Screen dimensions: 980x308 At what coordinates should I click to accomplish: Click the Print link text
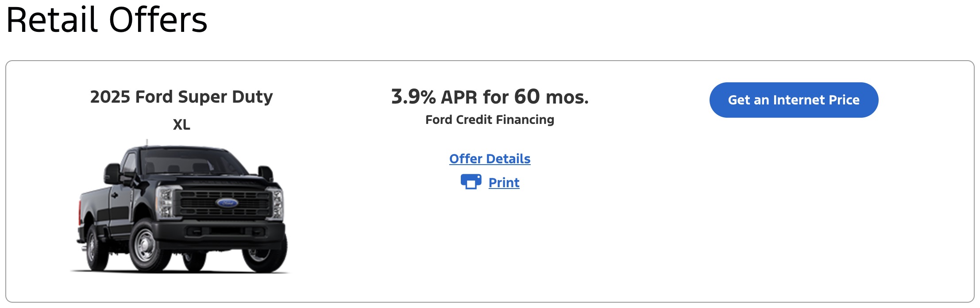504,183
